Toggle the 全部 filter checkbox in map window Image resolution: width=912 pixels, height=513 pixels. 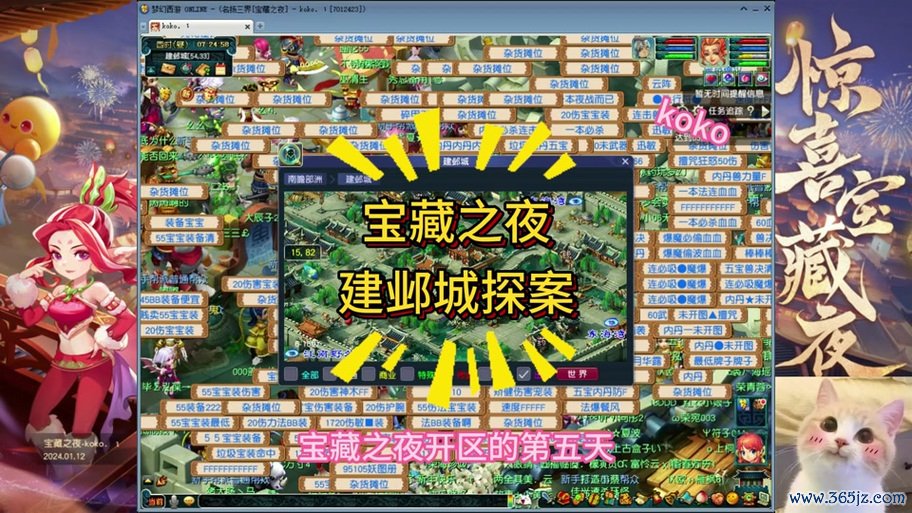pos(291,374)
